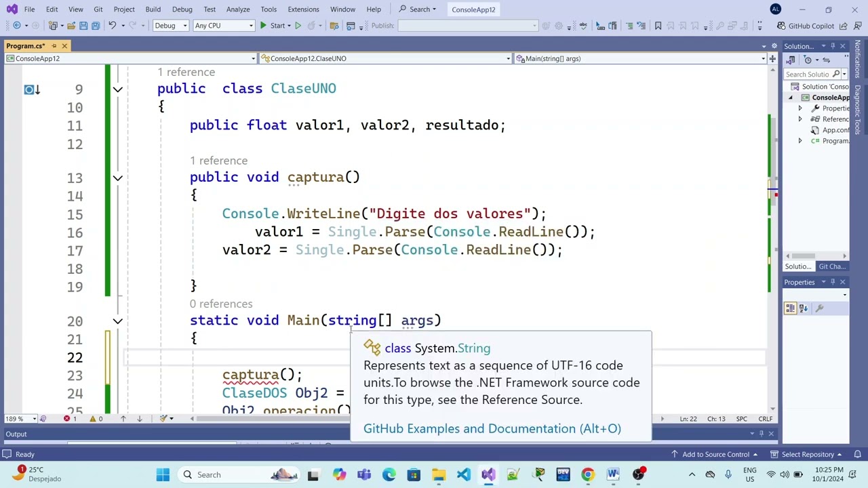Open the Build menu
This screenshot has height=488, width=868.
[153, 9]
